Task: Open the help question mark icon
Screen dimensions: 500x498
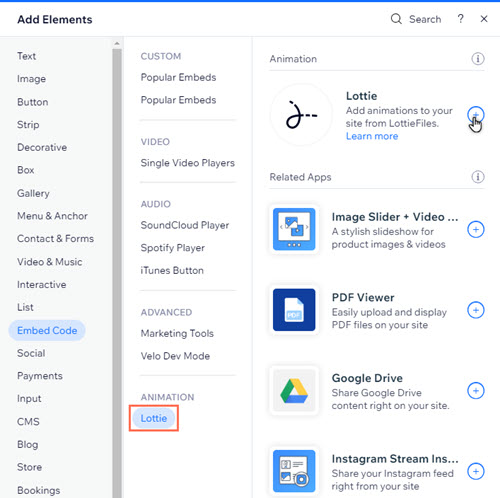Action: click(x=460, y=19)
